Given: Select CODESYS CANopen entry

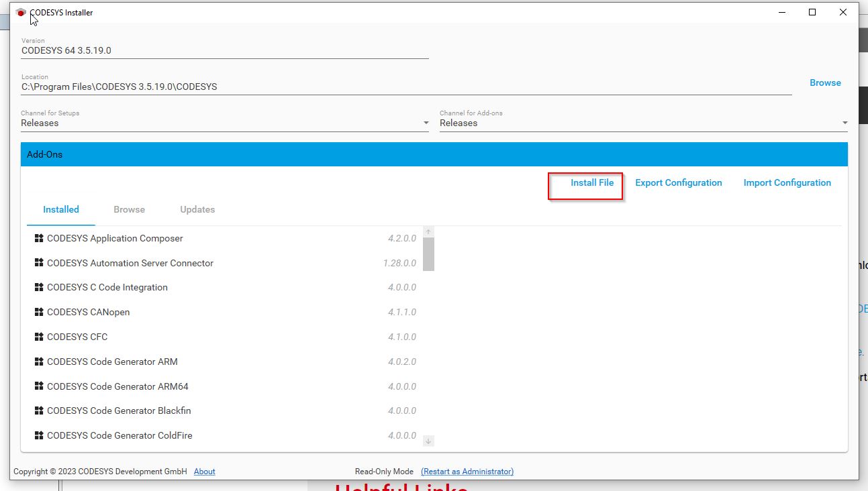Looking at the screenshot, I should pos(225,312).
